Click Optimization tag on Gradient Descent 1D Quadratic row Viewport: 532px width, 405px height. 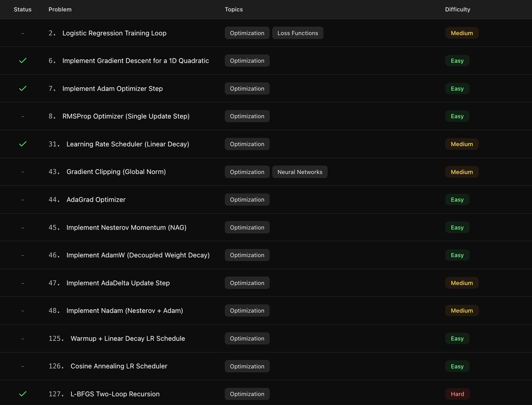(x=247, y=61)
